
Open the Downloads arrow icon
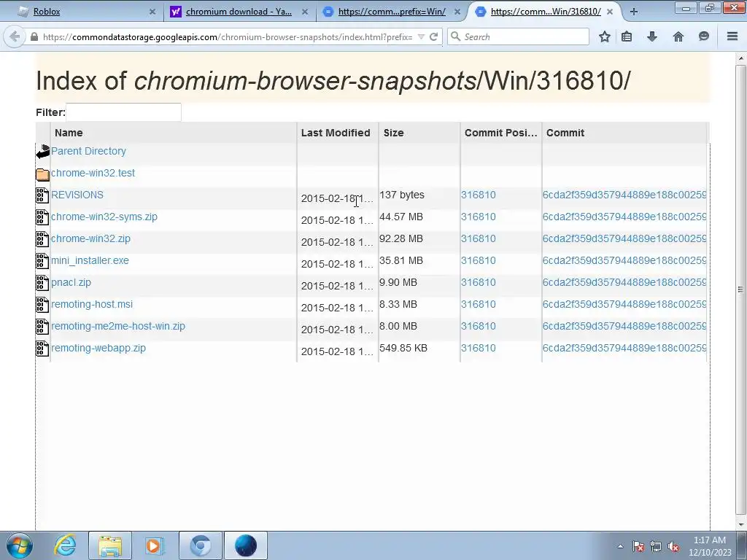pyautogui.click(x=652, y=36)
